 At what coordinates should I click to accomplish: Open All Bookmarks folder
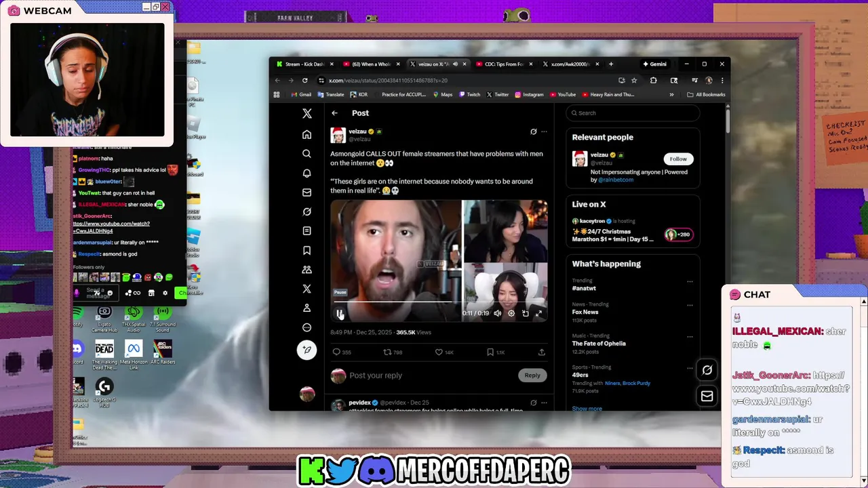tap(706, 95)
